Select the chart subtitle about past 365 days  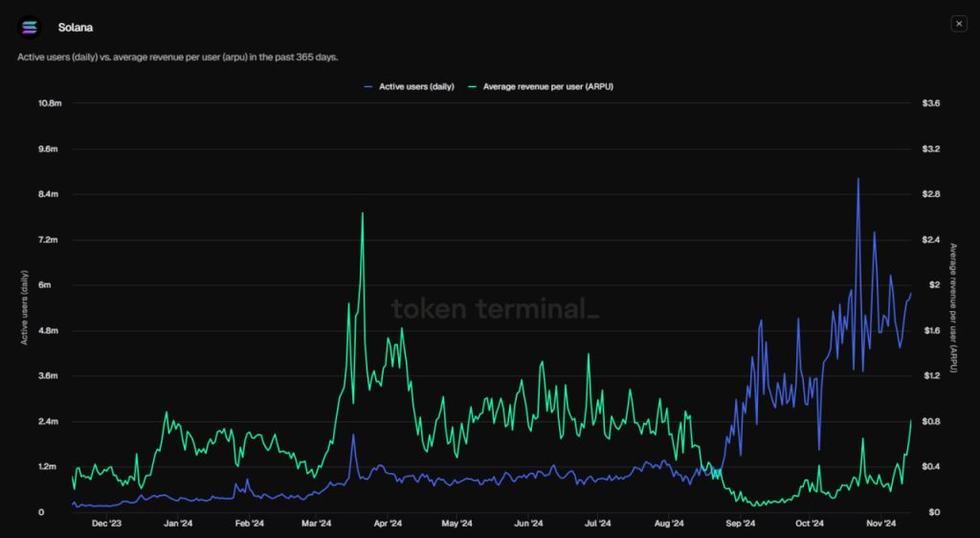[177, 56]
